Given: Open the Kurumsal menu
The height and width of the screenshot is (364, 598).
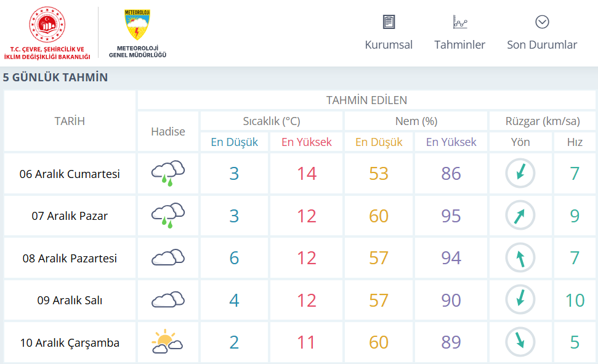Looking at the screenshot, I should [x=389, y=45].
